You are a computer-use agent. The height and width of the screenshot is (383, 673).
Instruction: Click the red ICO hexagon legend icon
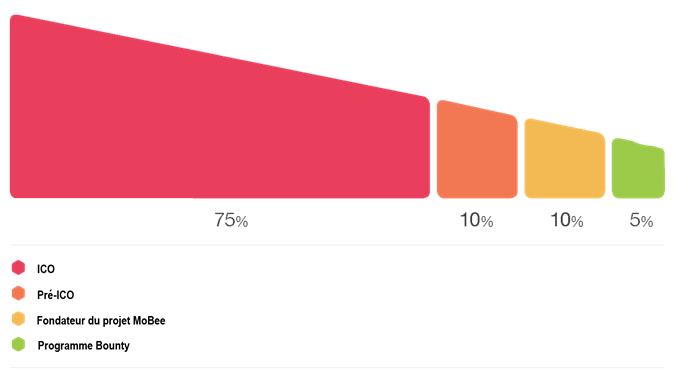click(x=18, y=267)
